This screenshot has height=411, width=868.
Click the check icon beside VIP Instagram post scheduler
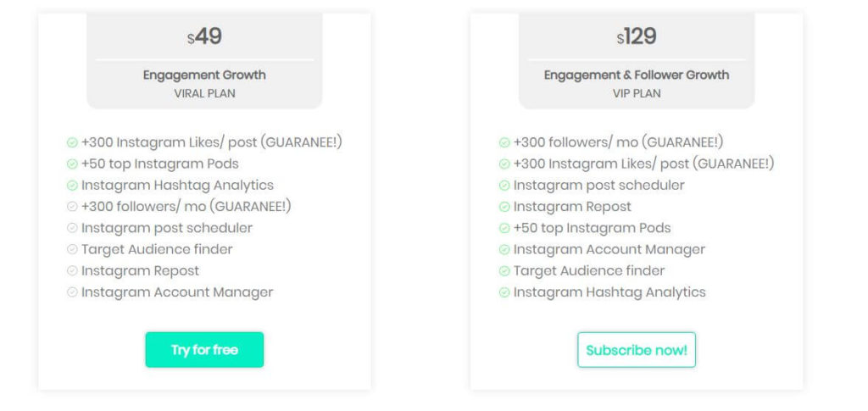click(x=504, y=186)
